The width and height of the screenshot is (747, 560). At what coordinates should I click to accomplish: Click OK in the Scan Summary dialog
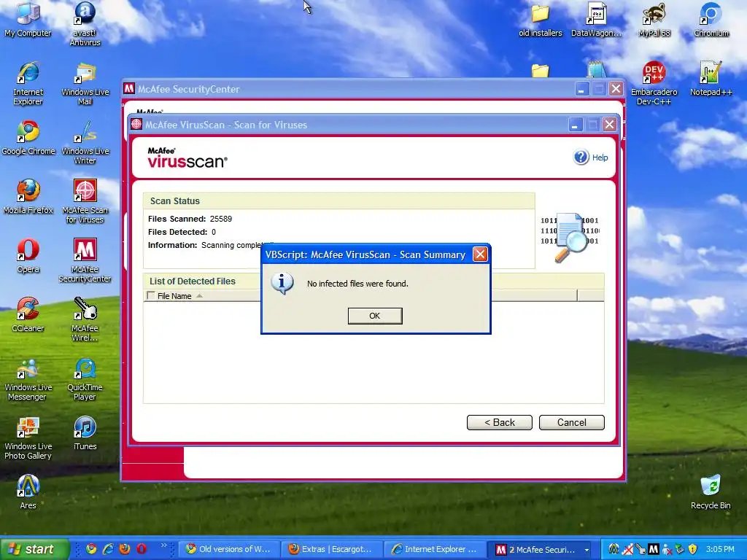375,316
